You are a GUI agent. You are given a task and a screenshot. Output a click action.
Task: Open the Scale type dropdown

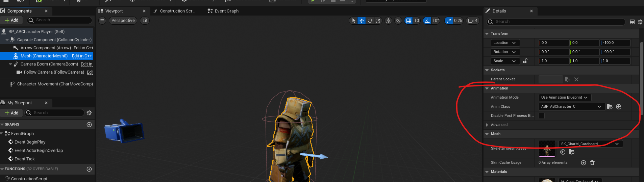coord(505,61)
